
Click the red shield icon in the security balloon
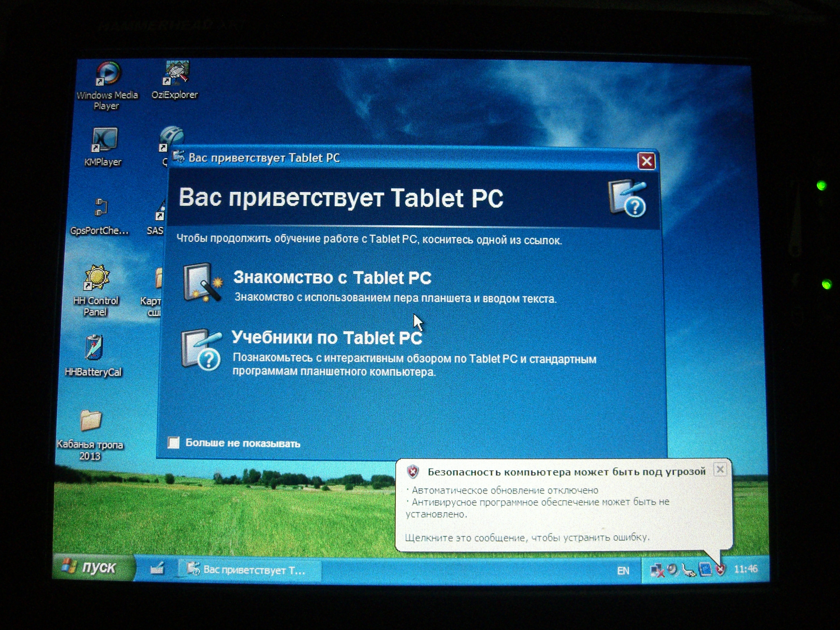click(x=413, y=472)
